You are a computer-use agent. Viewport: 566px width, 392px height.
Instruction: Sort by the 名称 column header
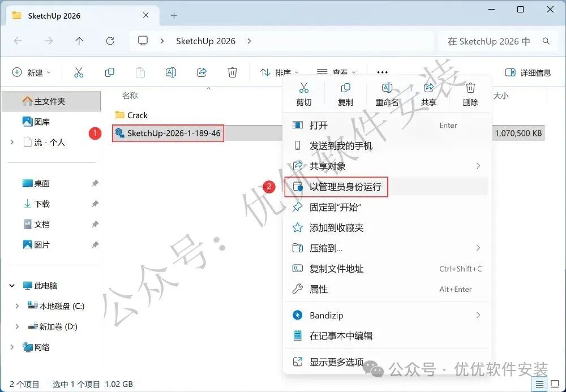(x=130, y=96)
